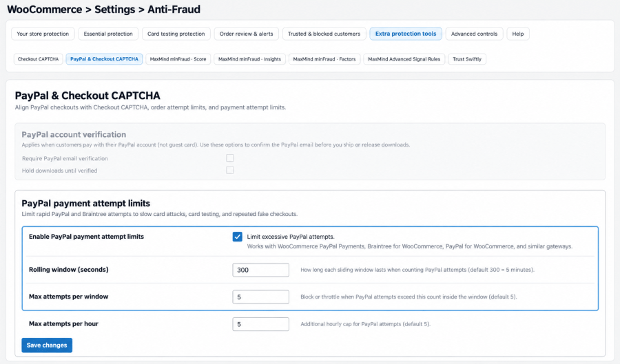Tick the Hold downloads until verified checkbox

tap(229, 170)
